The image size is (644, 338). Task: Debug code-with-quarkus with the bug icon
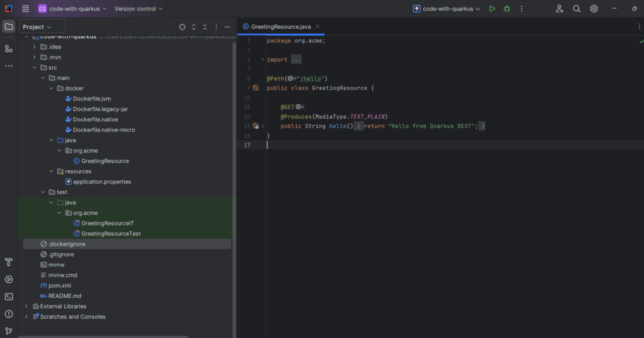pos(507,9)
